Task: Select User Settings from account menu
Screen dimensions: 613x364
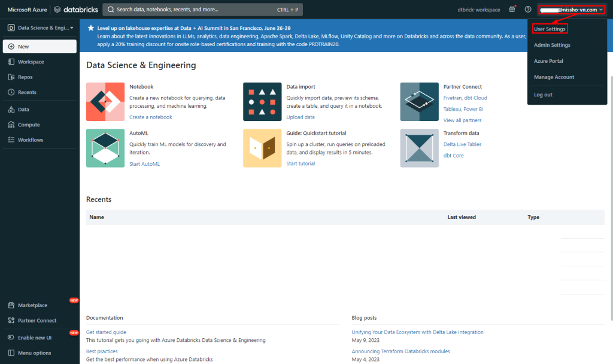Action: (550, 29)
